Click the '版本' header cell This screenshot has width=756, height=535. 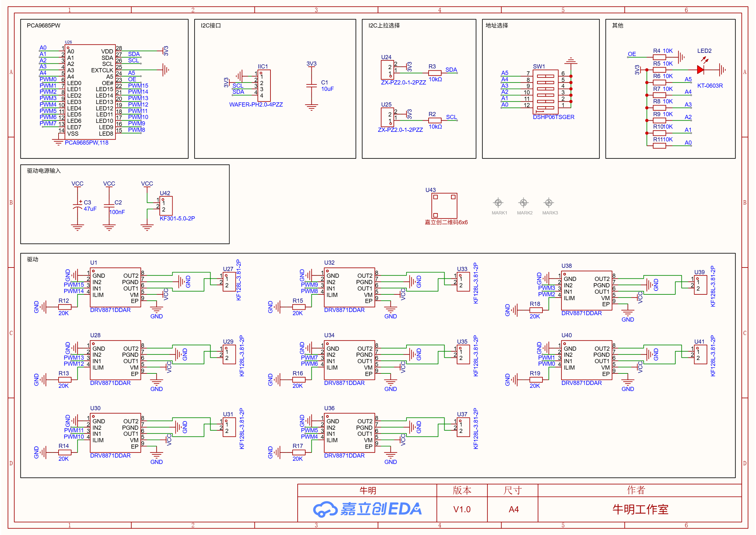(x=462, y=490)
